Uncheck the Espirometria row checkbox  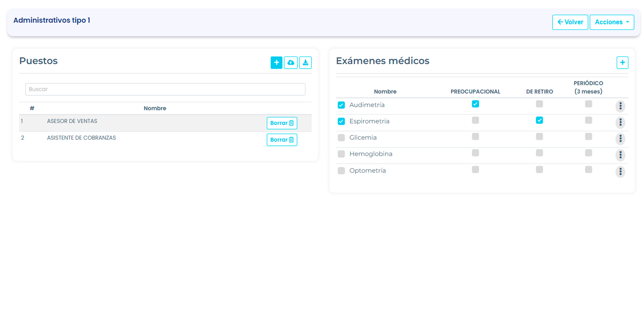click(341, 121)
